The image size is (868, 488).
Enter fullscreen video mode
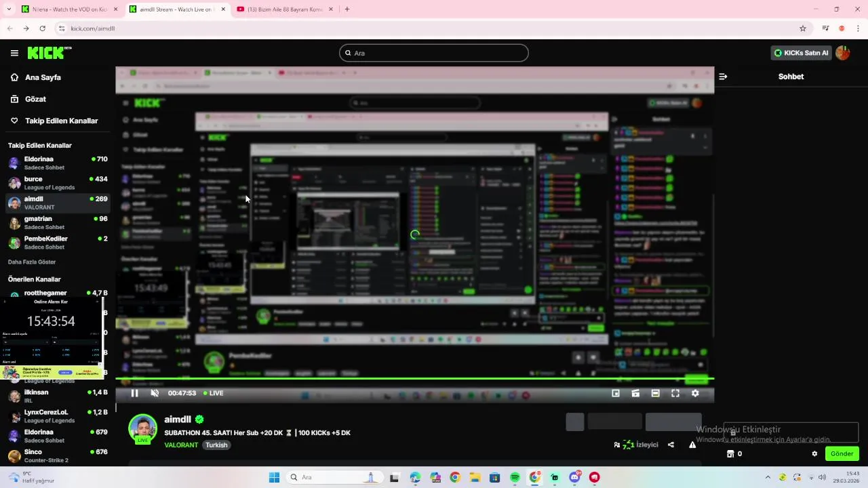click(x=675, y=393)
